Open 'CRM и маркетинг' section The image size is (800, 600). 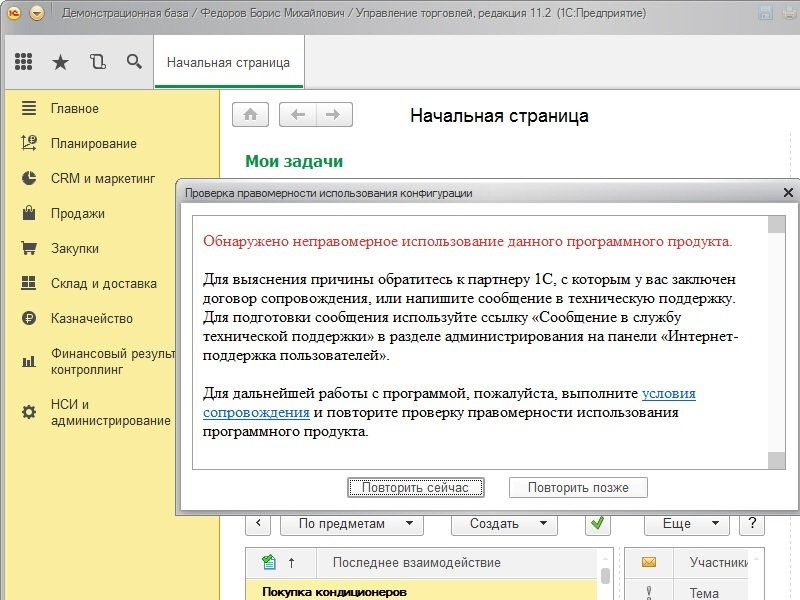103,178
